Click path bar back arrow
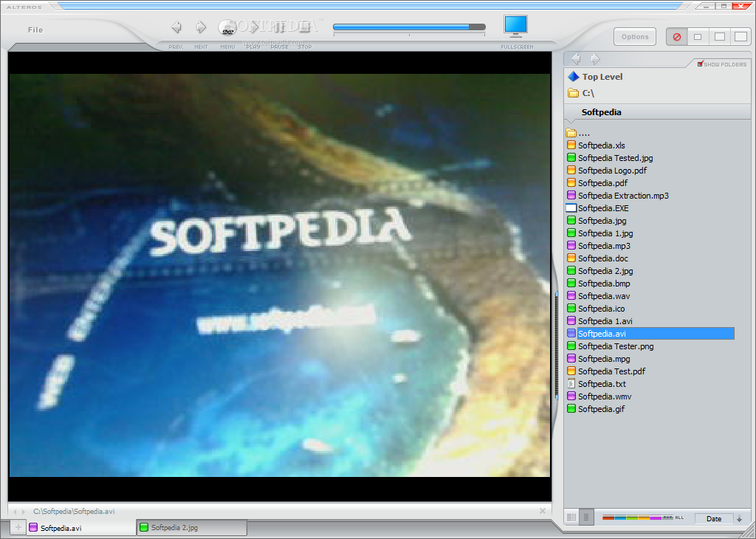Screen dimensions: 756x539 coord(15,512)
